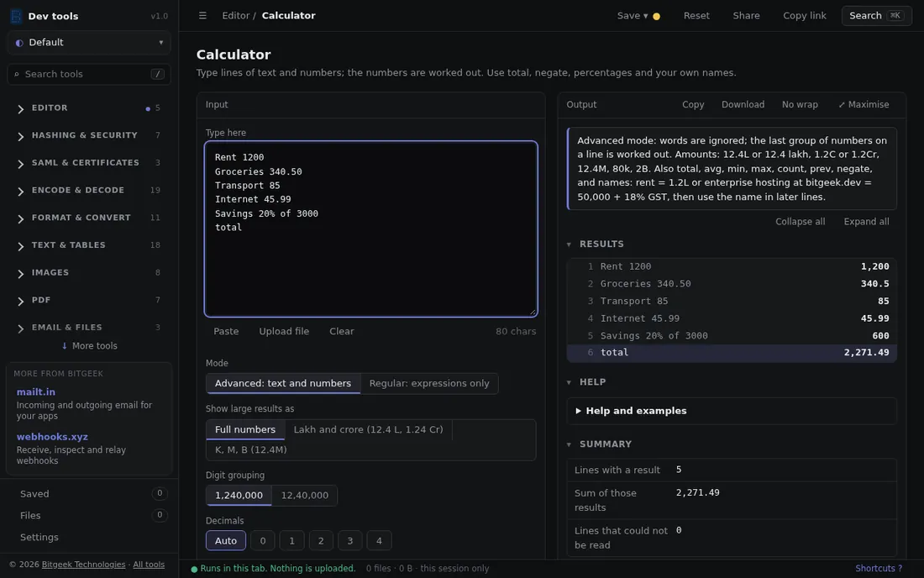Toggle the sidebar hamburger menu
This screenshot has height=578, width=924.
click(x=202, y=16)
